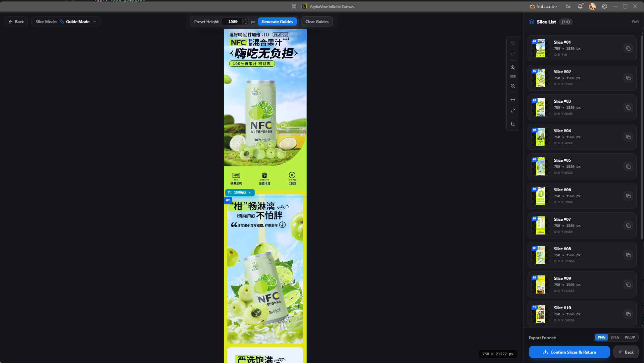
Task: Click the slice count badge (14)
Action: [566, 22]
